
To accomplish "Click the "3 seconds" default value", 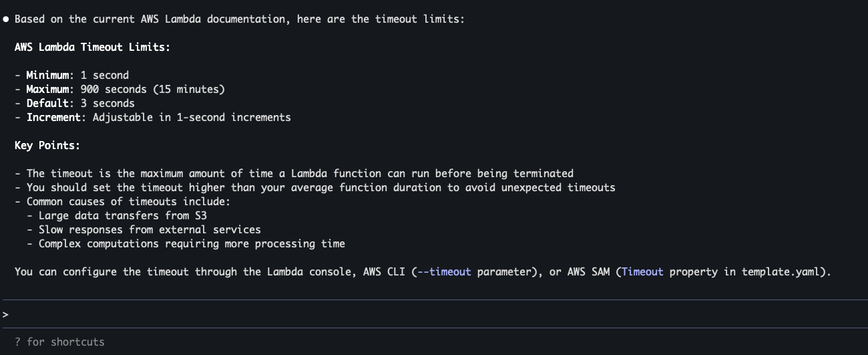I will click(107, 104).
